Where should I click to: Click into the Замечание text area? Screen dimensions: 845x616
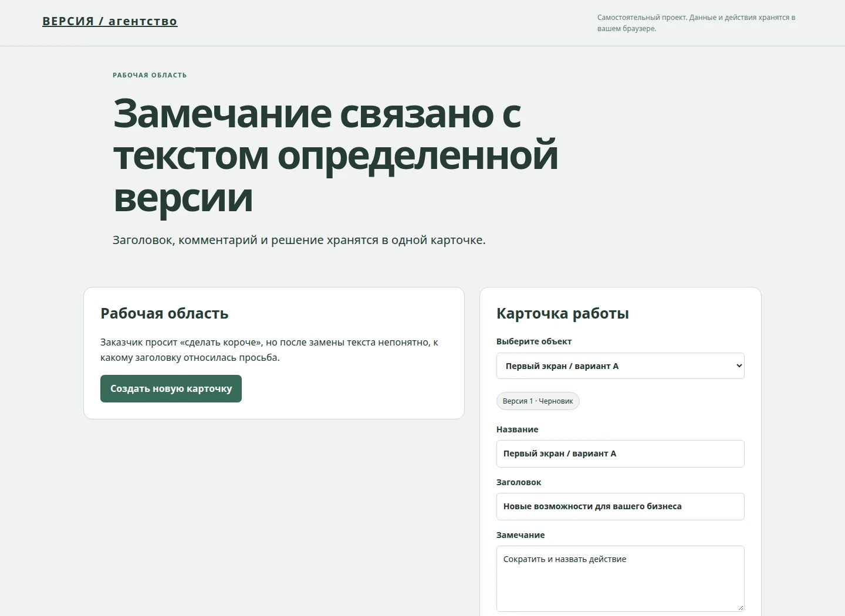620,579
